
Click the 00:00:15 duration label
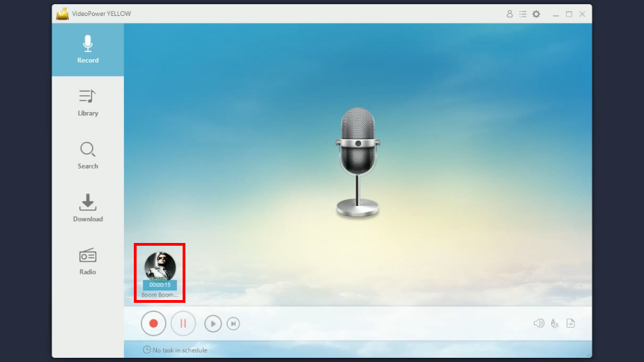pos(160,285)
